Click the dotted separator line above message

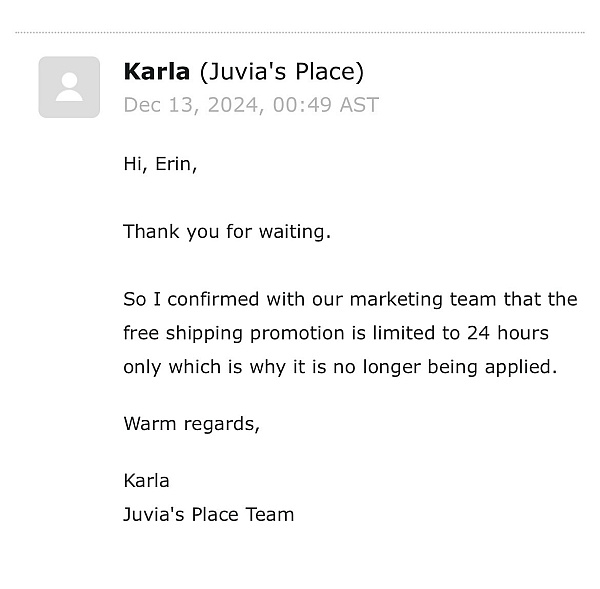tap(300, 33)
